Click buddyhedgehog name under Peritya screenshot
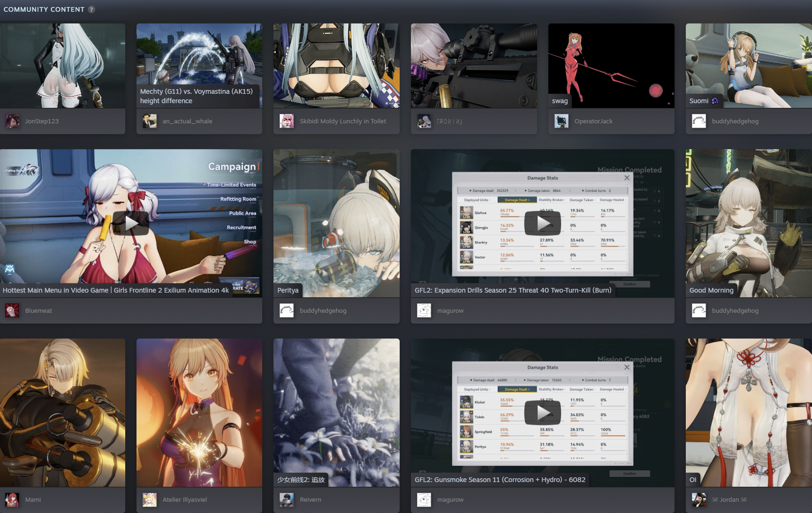This screenshot has height=513, width=812. pos(323,310)
